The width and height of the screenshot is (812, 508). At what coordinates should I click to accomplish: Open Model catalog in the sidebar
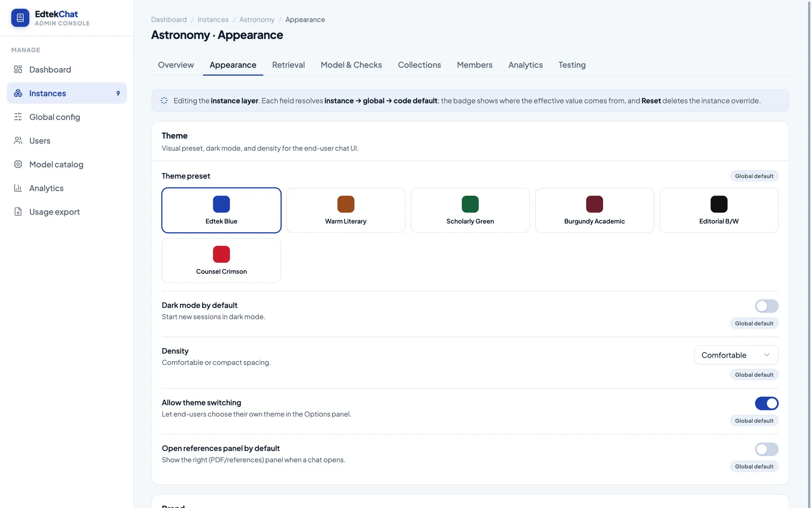pos(67,164)
